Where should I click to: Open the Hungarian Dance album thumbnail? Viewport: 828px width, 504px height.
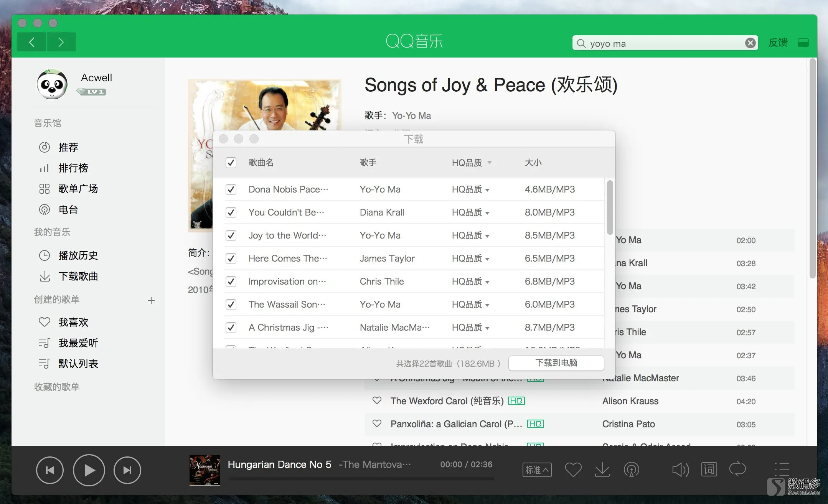(205, 470)
